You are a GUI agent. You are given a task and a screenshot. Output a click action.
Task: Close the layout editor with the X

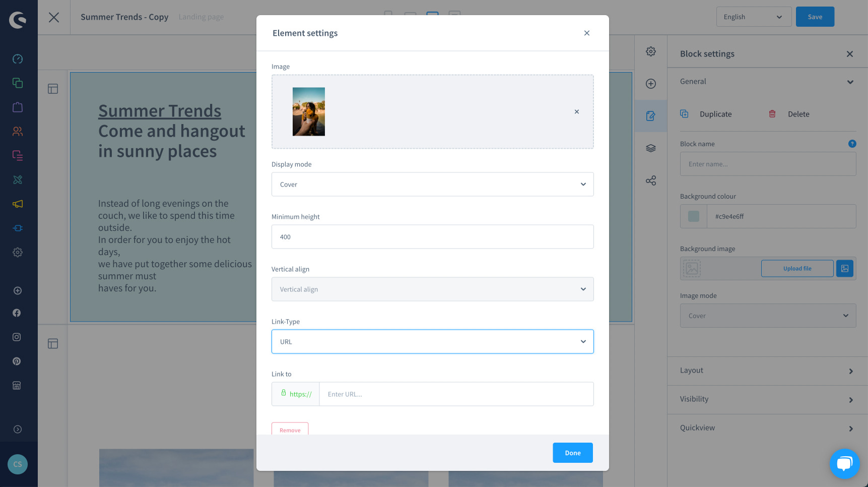54,17
